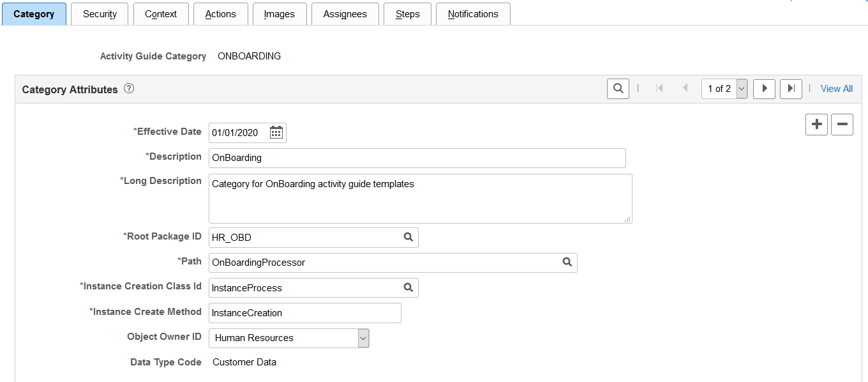
Task: Click inside the Long Description text area
Action: 420,198
